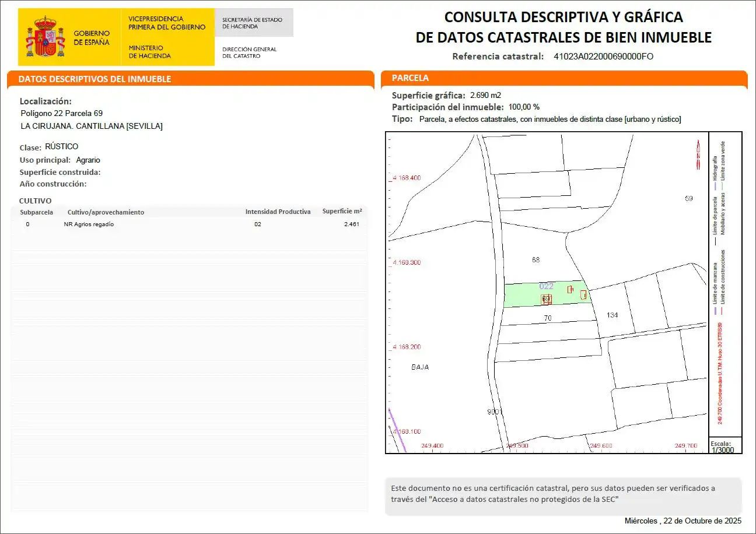756x534 pixels.
Task: Click the scale value '1/3000'
Action: point(723,450)
